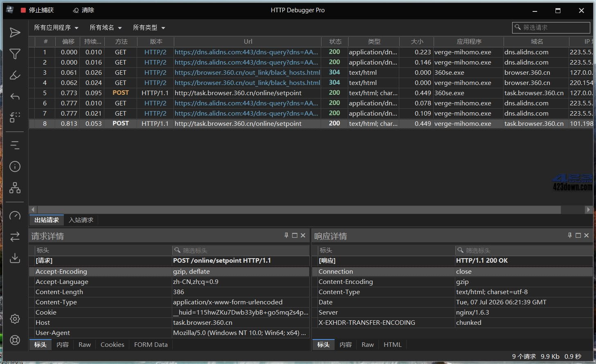Click horizontal scrollbar right arrow
Image resolution: width=596 pixels, height=364 pixels.
(589, 210)
